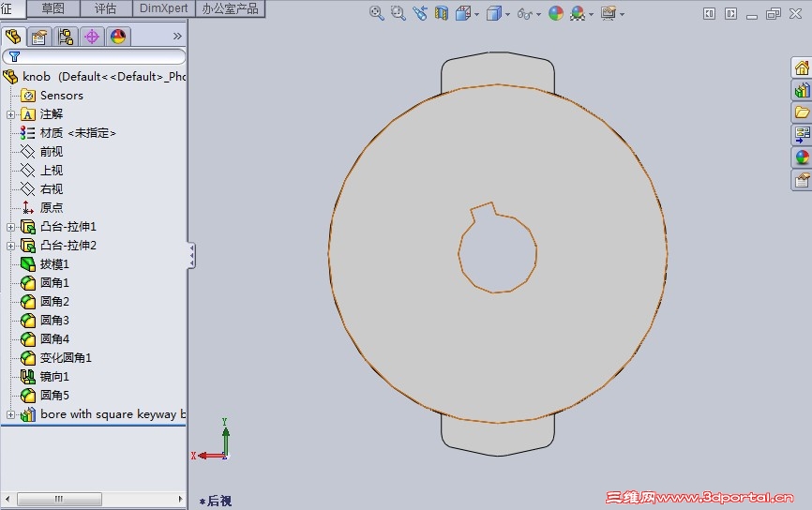Switch to DisplayManager color ball tab
The width and height of the screenshot is (812, 510).
[118, 37]
